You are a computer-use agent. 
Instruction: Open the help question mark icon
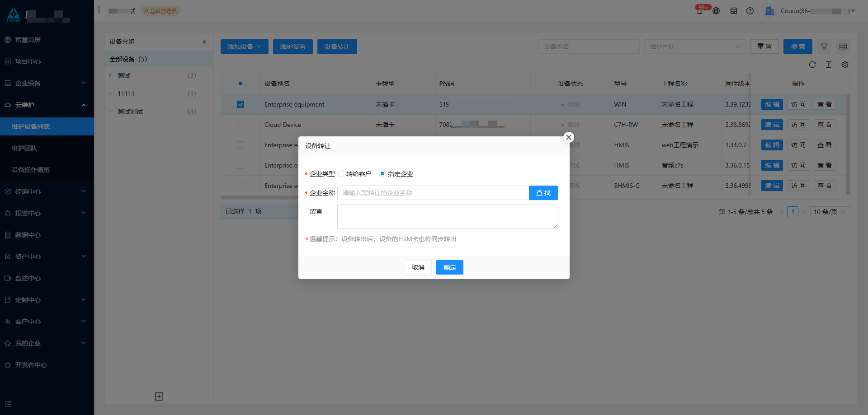pos(750,11)
